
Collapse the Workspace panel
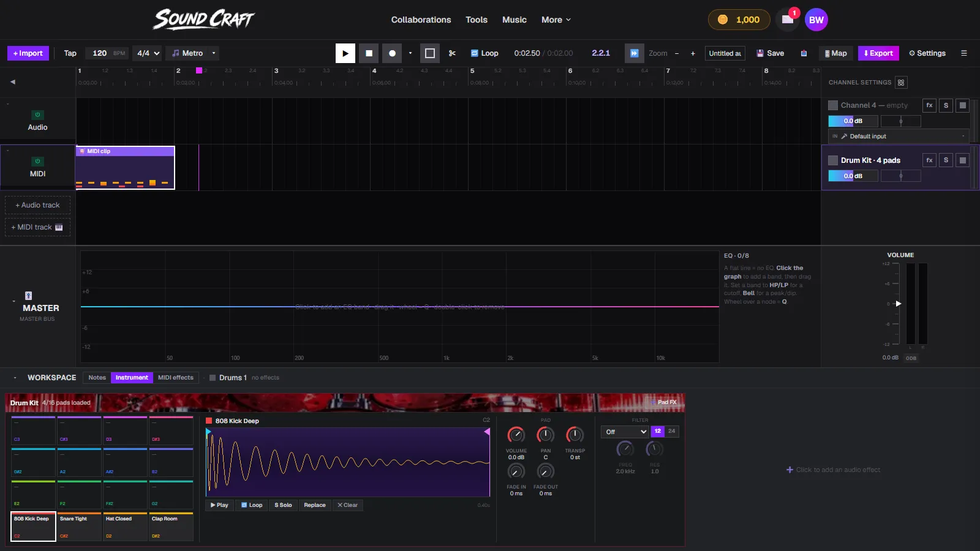15,378
